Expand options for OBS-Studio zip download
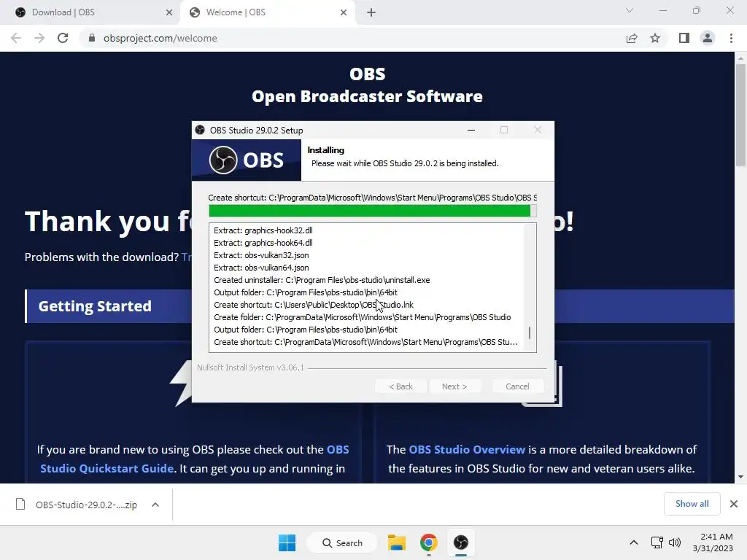747x560 pixels. pyautogui.click(x=155, y=505)
